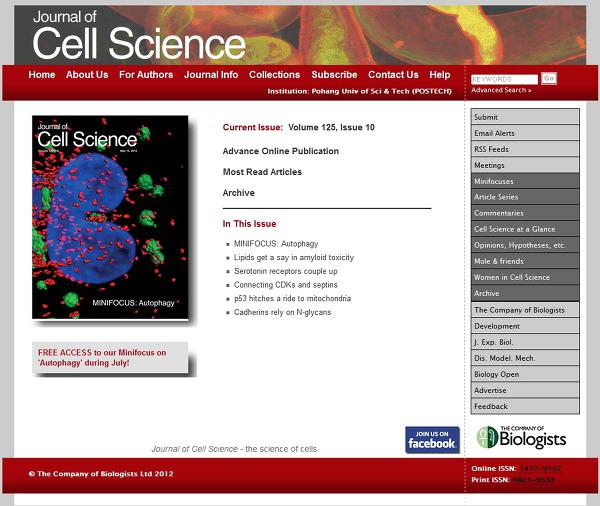Open The Company of Biologists logo
This screenshot has height=506, width=600.
(521, 437)
